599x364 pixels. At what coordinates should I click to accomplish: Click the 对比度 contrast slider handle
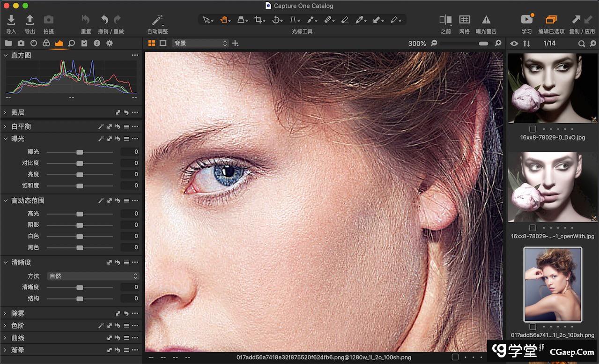80,163
